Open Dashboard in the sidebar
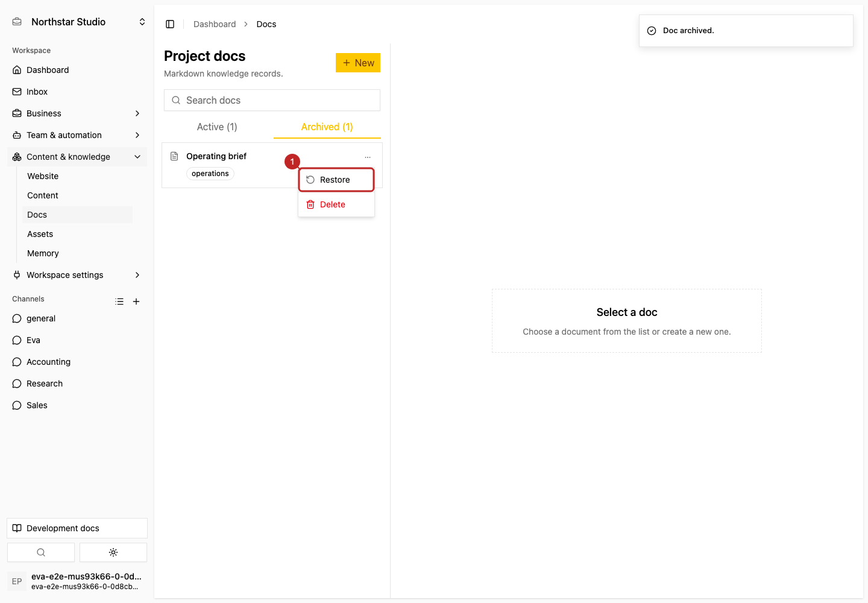868x603 pixels. [x=77, y=70]
